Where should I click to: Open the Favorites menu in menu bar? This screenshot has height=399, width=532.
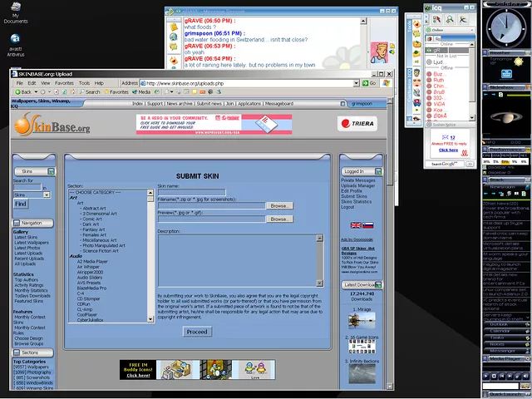click(64, 83)
